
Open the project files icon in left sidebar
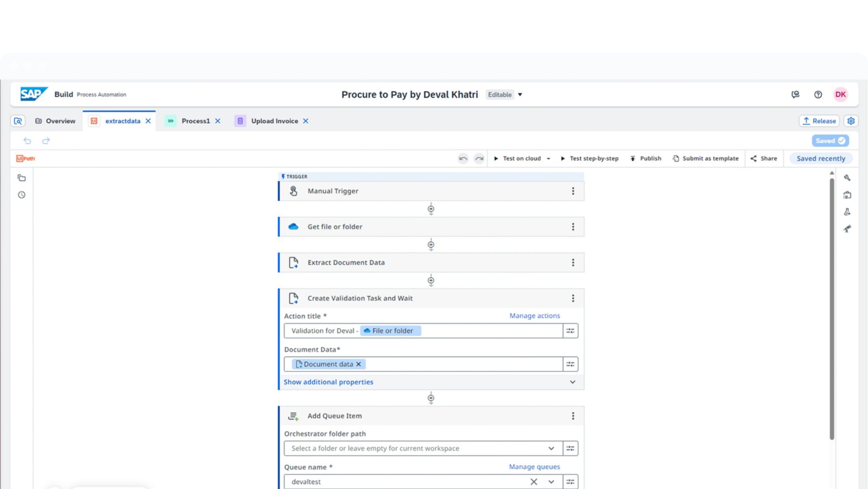[x=21, y=178]
